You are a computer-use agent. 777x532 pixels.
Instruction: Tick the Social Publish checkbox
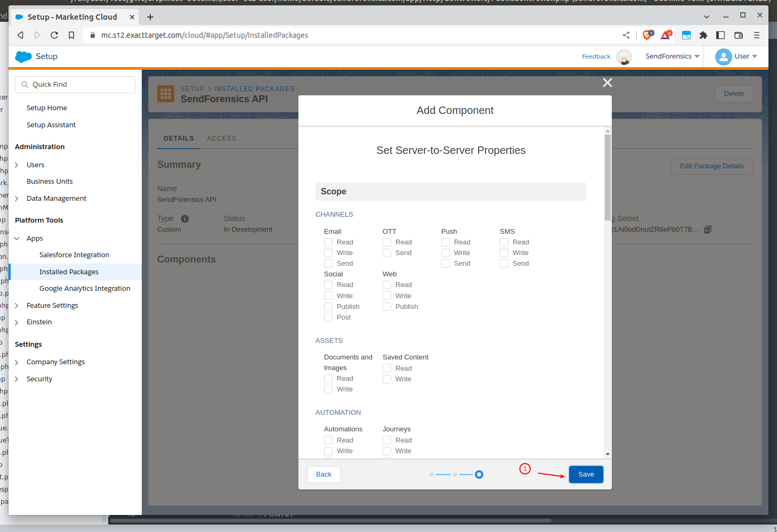click(x=328, y=307)
